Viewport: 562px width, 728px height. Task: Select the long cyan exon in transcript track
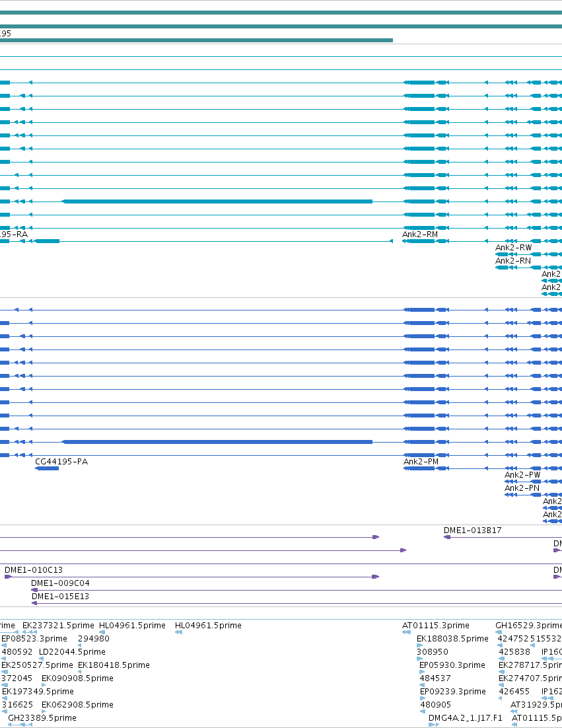pyautogui.click(x=217, y=201)
